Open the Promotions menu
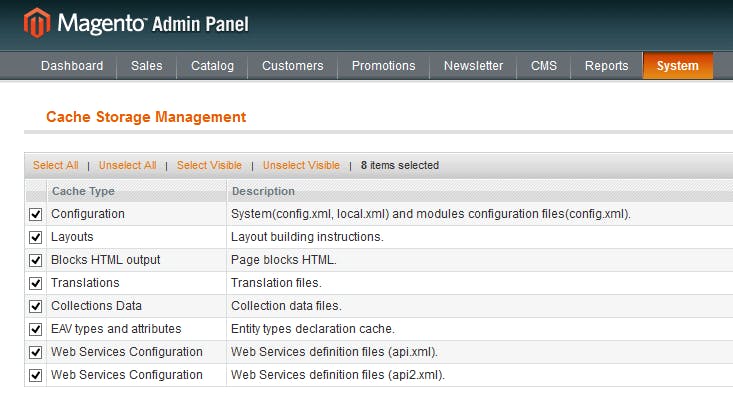This screenshot has width=733, height=413. click(x=383, y=65)
